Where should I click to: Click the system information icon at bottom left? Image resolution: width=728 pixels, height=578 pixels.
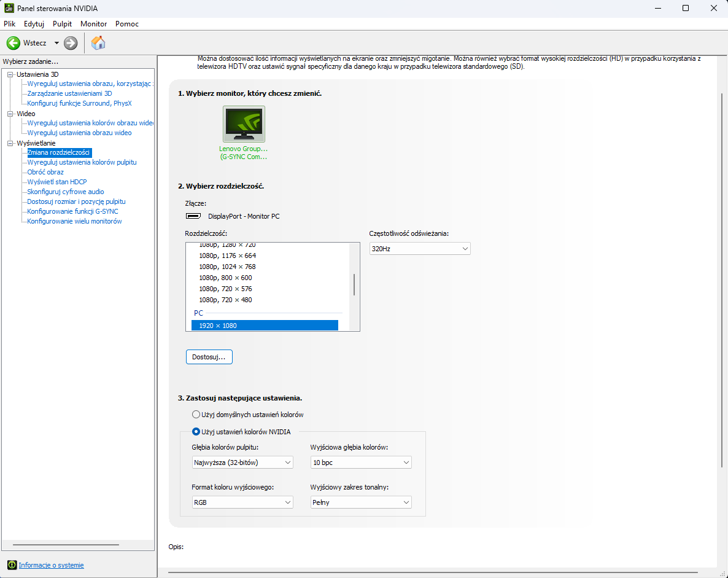[12, 565]
